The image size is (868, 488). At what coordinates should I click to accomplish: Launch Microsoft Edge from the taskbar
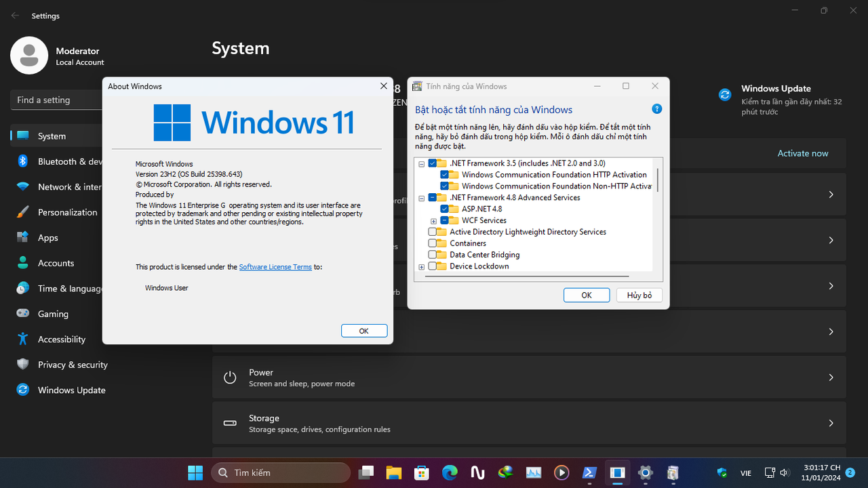click(x=450, y=472)
